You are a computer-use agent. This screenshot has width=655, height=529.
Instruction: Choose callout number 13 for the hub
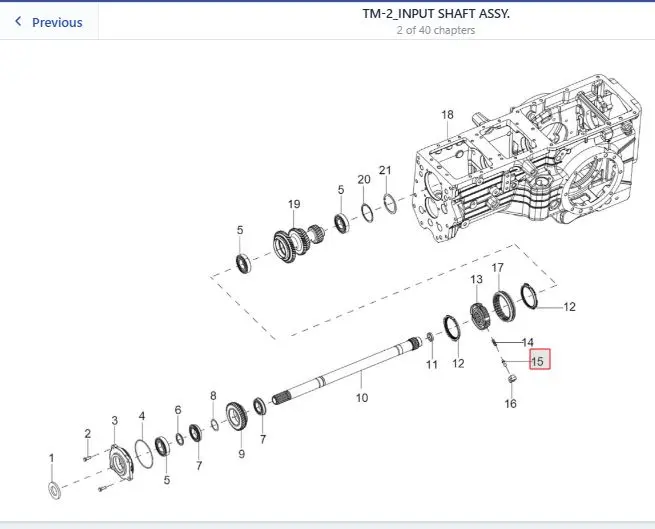tap(476, 279)
